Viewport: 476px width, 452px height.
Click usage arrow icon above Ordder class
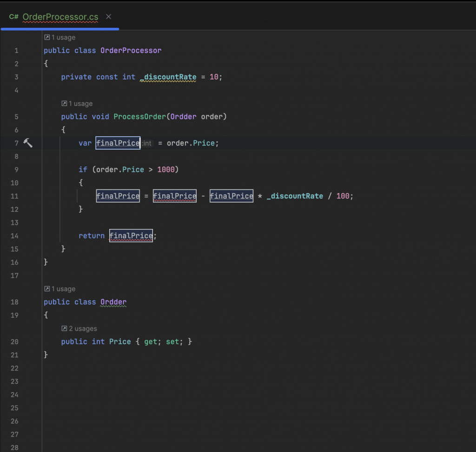point(47,289)
